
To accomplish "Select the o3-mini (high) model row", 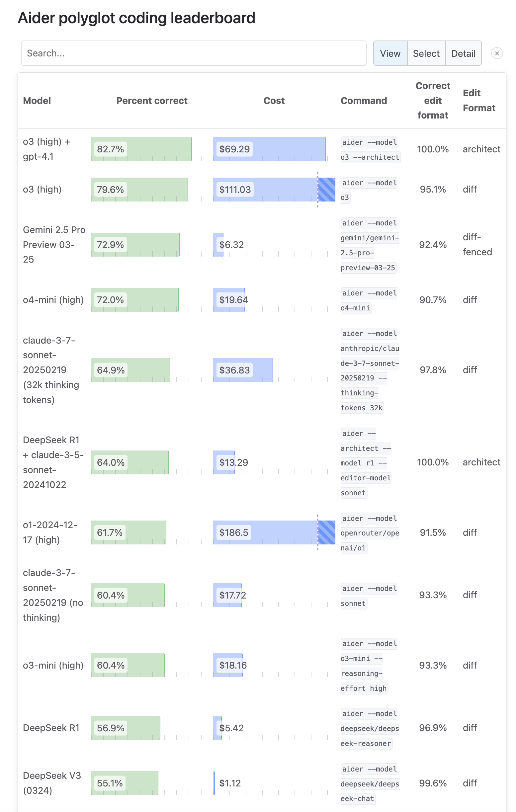I will point(262,665).
